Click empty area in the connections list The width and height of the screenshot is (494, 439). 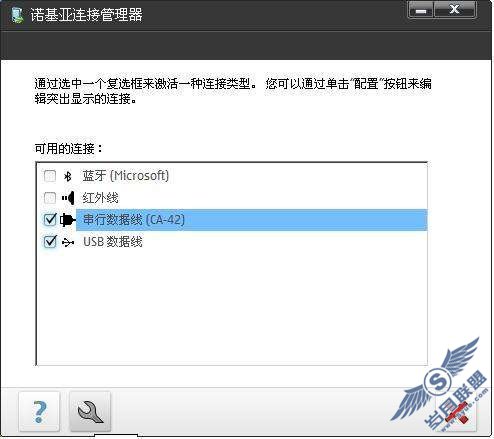click(231, 307)
